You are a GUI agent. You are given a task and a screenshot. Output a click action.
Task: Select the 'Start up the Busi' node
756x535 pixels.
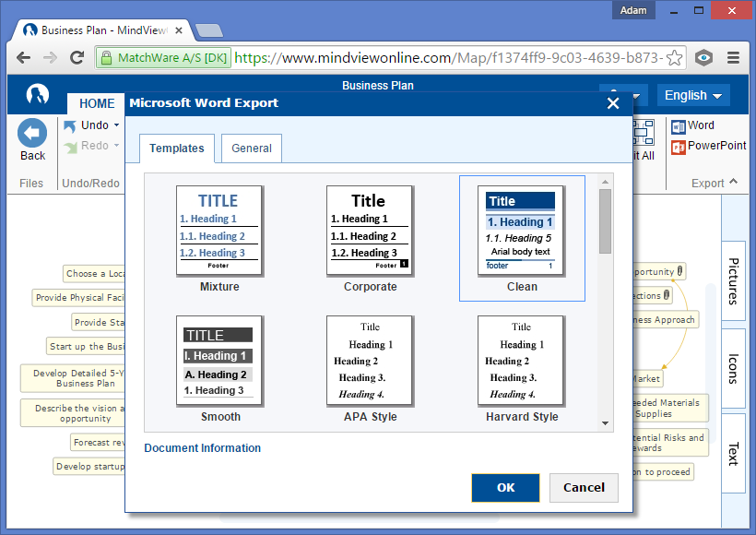coord(86,347)
